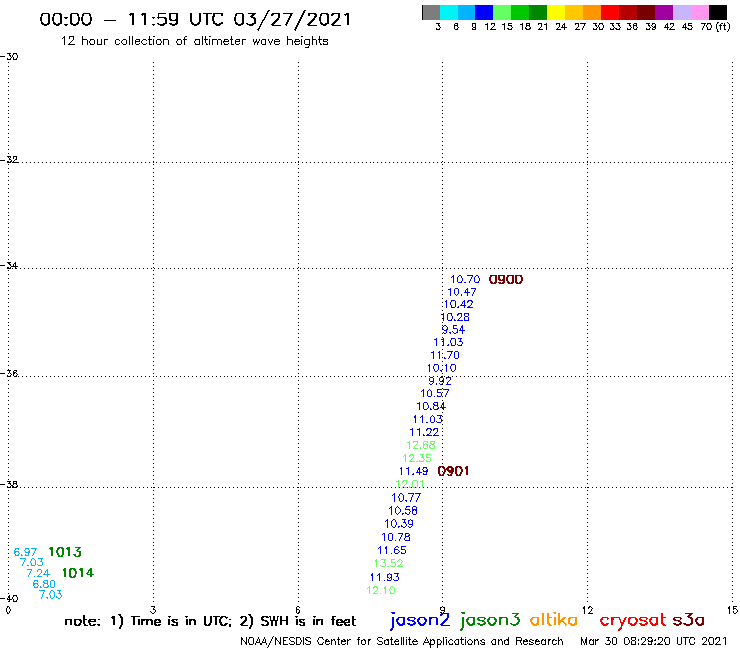Select the "70 (ft)" legend label
This screenshot has width=740, height=650.
coord(715,27)
